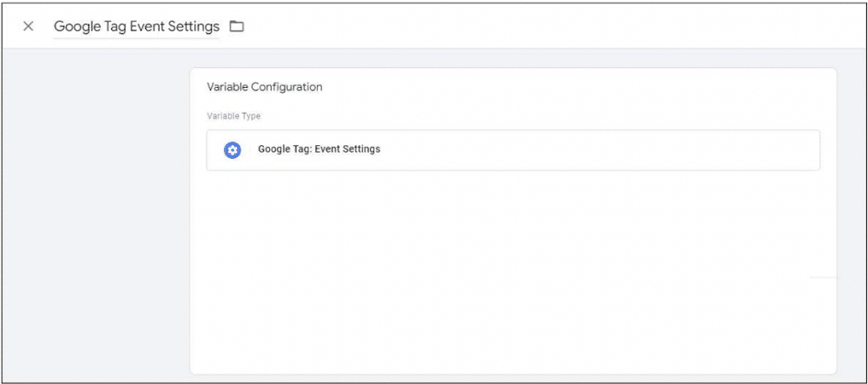The image size is (868, 384).
Task: Open the folder picker icon beside the title
Action: pyautogui.click(x=237, y=26)
